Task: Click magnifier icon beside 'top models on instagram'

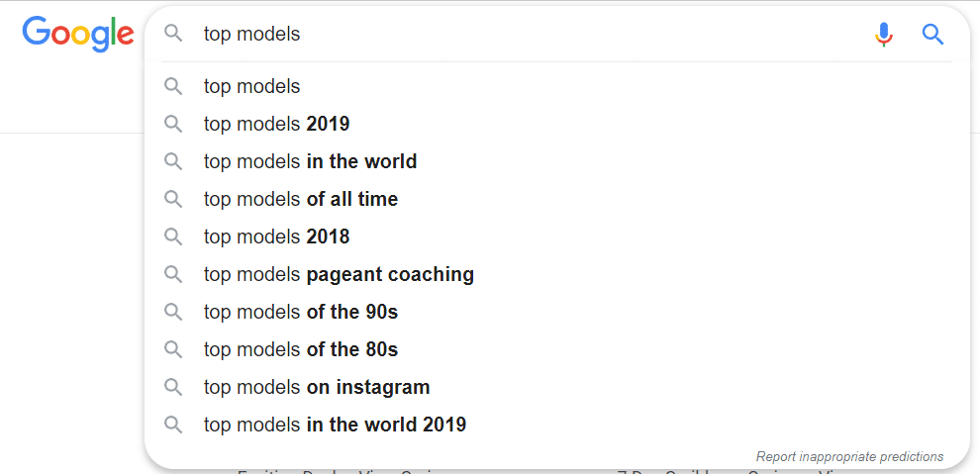Action: coord(173,387)
